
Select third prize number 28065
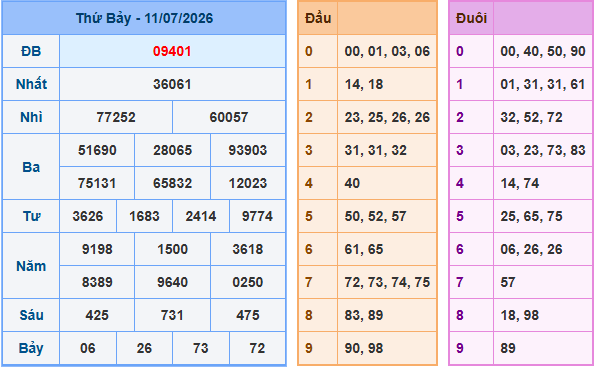click(172, 150)
